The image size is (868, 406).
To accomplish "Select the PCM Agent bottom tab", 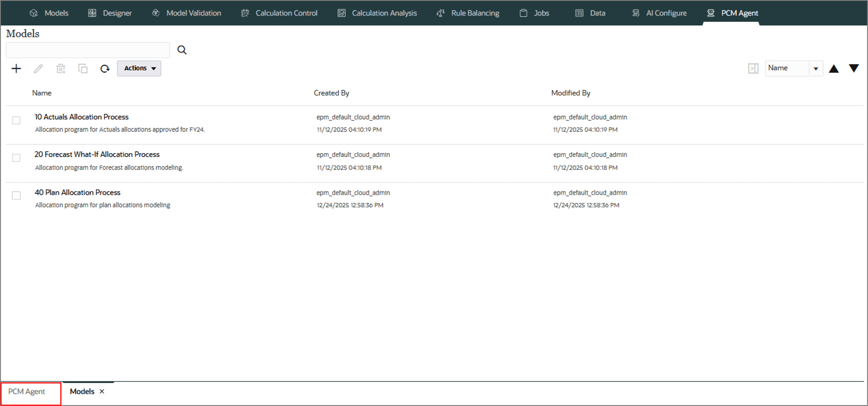I will tap(27, 391).
